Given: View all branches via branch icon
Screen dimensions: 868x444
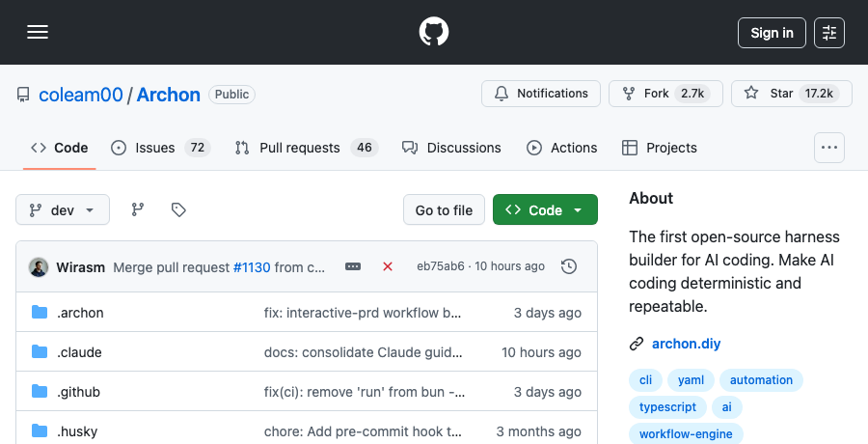Looking at the screenshot, I should (137, 209).
